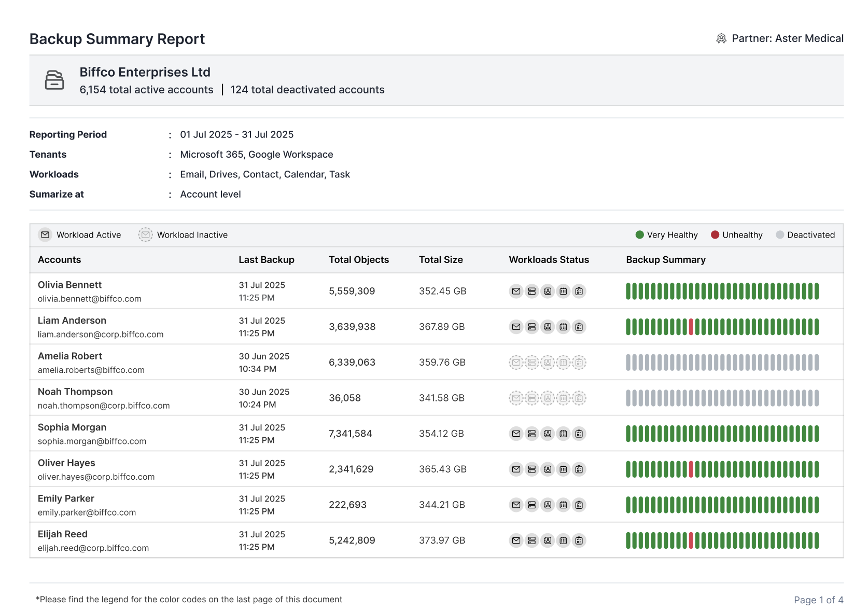Click Amelia Robert's inactive contact workload icon
Image resolution: width=868 pixels, height=611 pixels.
(548, 363)
